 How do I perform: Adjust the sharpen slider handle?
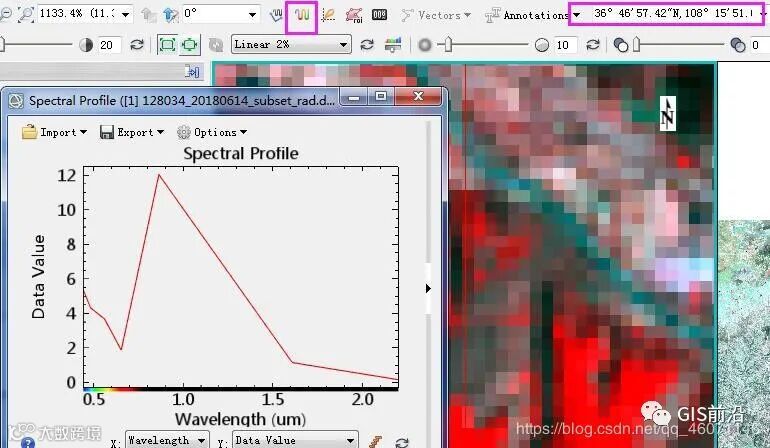tap(447, 45)
